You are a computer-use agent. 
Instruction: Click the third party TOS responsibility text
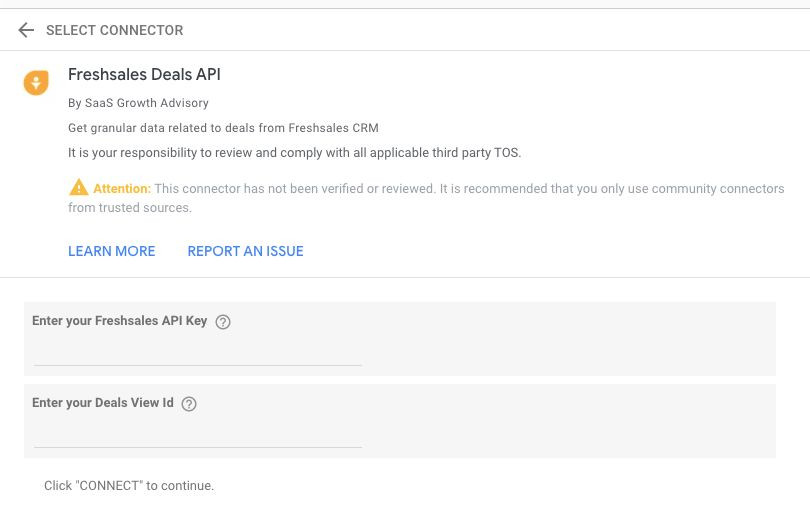point(294,153)
